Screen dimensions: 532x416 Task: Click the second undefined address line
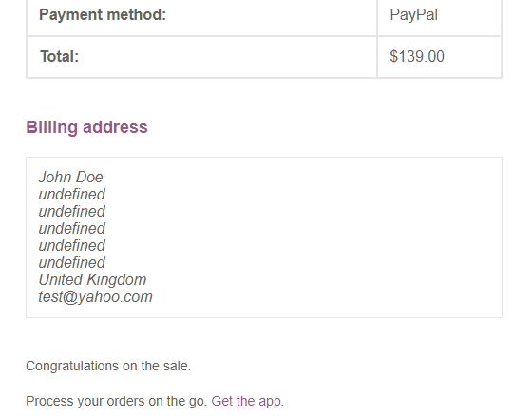tap(72, 212)
